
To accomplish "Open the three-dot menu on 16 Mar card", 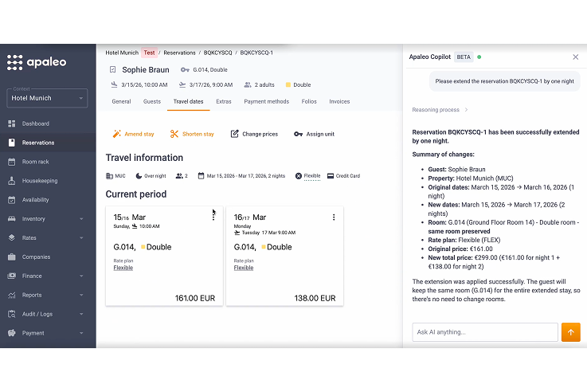I will pyautogui.click(x=334, y=217).
